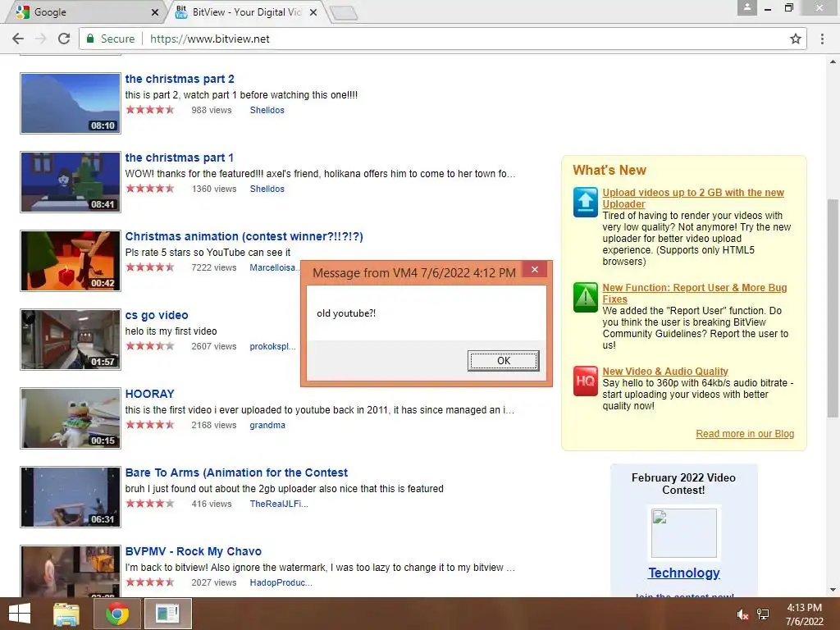Click the cs go video thumbnail
This screenshot has width=840, height=630.
tap(71, 340)
